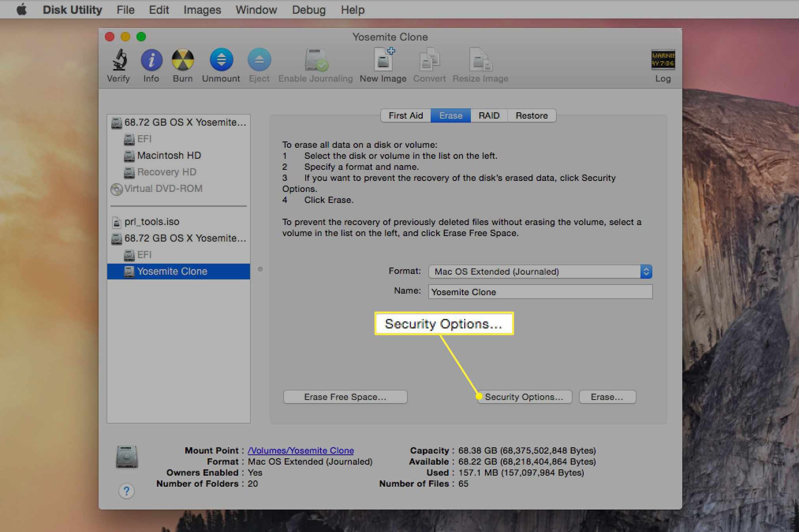Image resolution: width=799 pixels, height=532 pixels.
Task: Click the Resize Image toolbar icon
Action: point(480,60)
